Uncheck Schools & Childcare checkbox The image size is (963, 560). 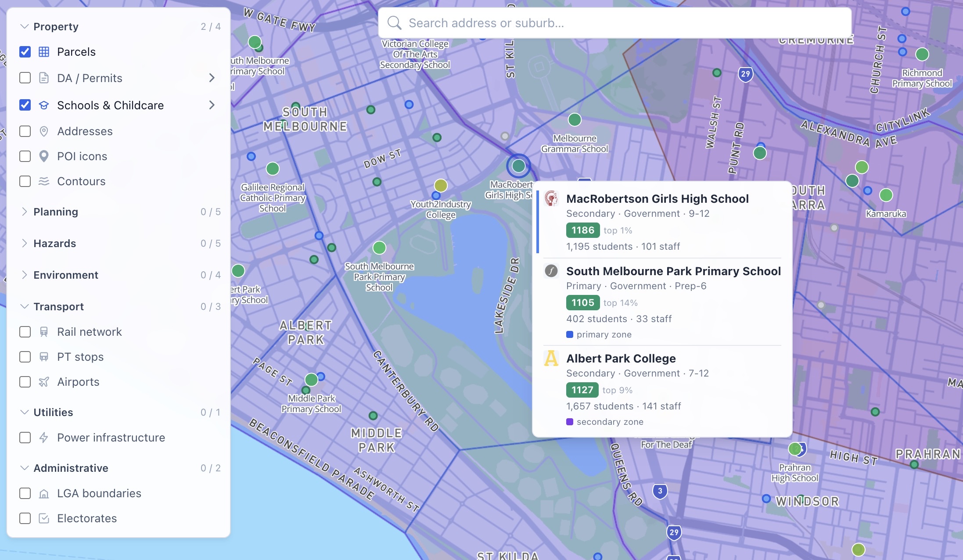[25, 105]
